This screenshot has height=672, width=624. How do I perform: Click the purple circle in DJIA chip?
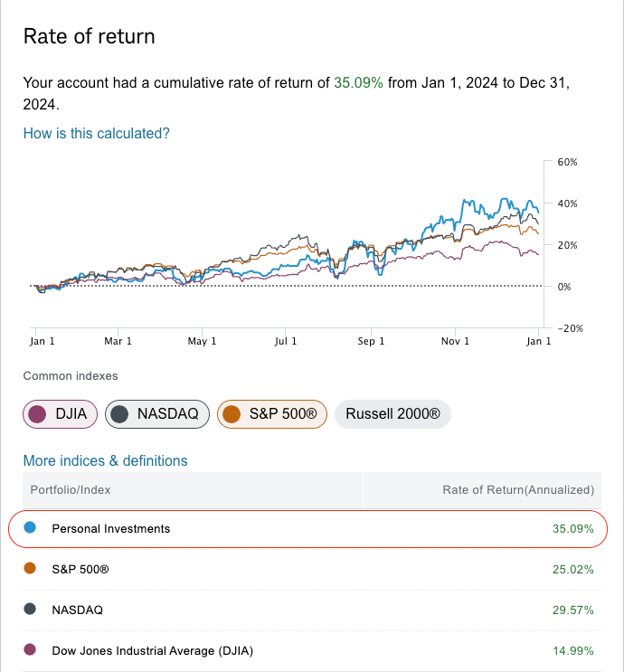coord(38,414)
